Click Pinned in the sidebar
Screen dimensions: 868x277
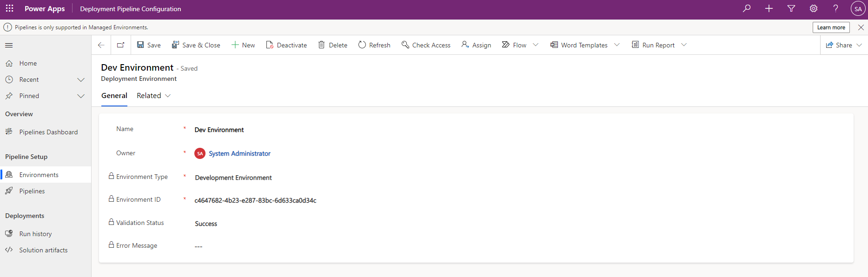point(29,96)
